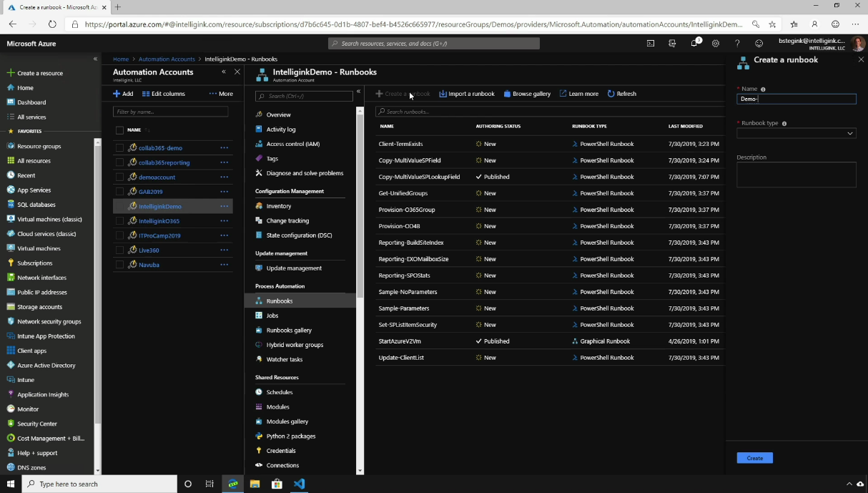Open the IntelliginkO365 automation account
The height and width of the screenshot is (493, 868).
click(x=159, y=221)
